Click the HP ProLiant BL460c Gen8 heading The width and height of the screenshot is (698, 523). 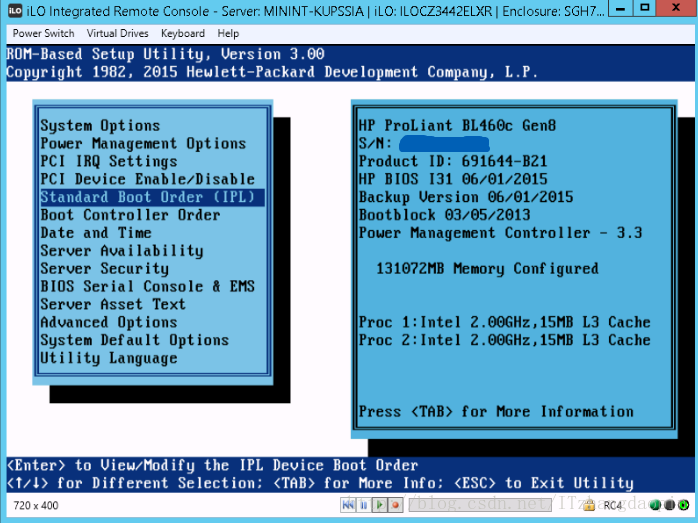[x=457, y=126]
